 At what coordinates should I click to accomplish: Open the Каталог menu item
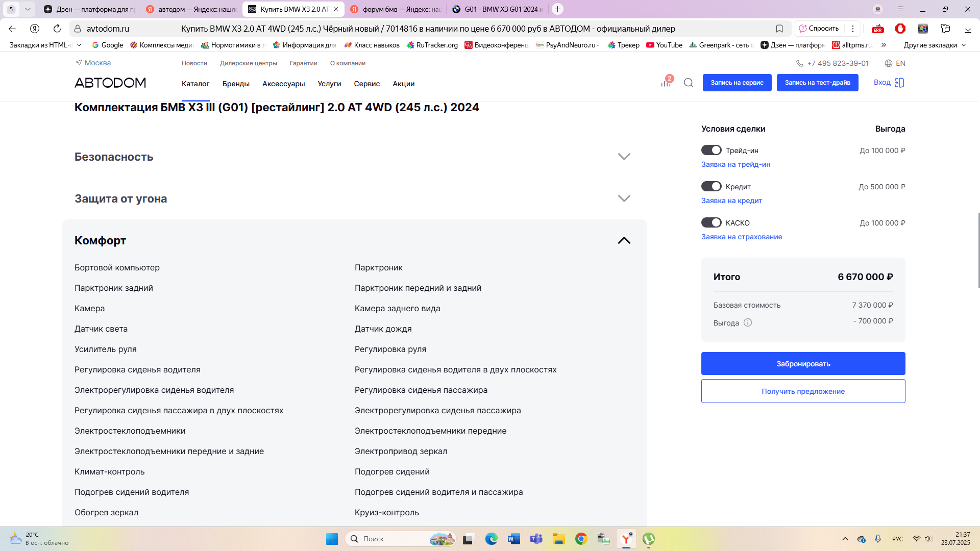tap(195, 84)
